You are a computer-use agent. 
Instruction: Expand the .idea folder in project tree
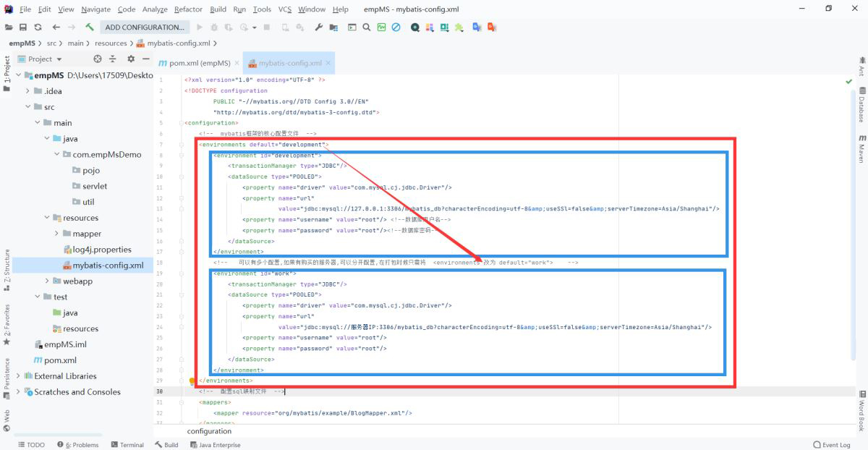[x=28, y=91]
